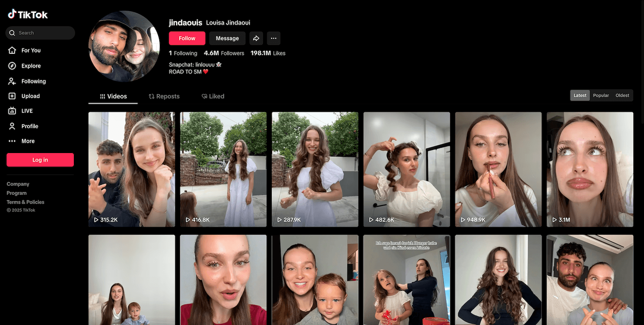Image resolution: width=644 pixels, height=325 pixels.
Task: Sort videos by Oldest
Action: point(622,95)
